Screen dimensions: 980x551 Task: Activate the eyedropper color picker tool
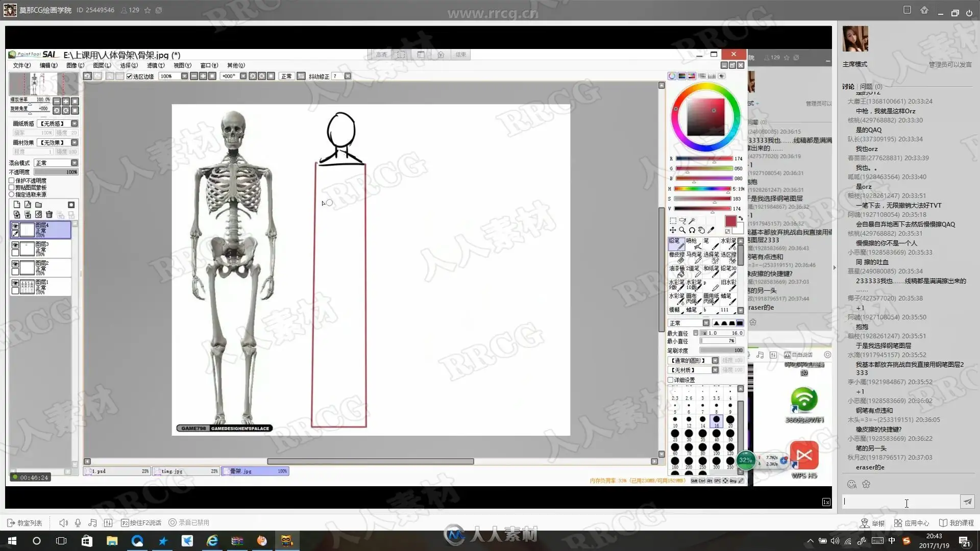711,230
